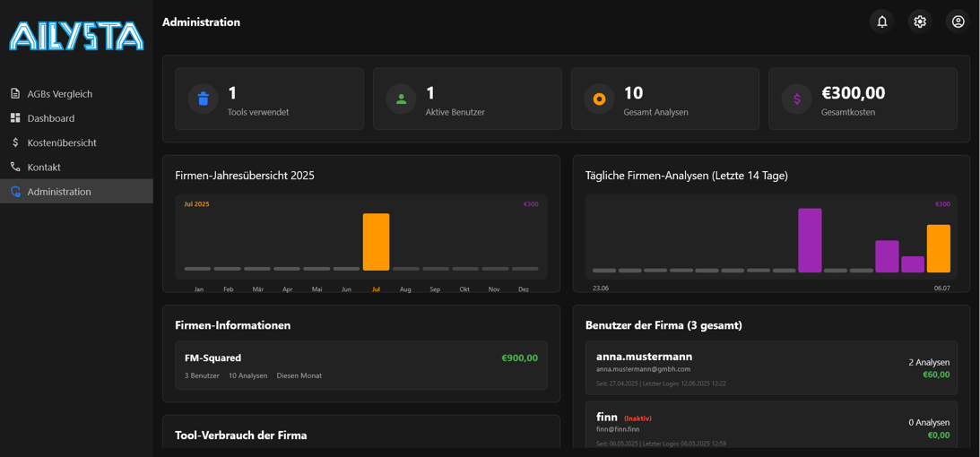Image resolution: width=980 pixels, height=457 pixels.
Task: Go to Dashboard in the sidebar
Action: 50,118
